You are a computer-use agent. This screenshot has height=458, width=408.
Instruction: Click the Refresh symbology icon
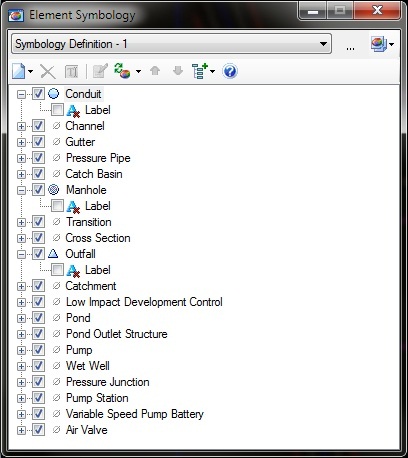coord(122,71)
